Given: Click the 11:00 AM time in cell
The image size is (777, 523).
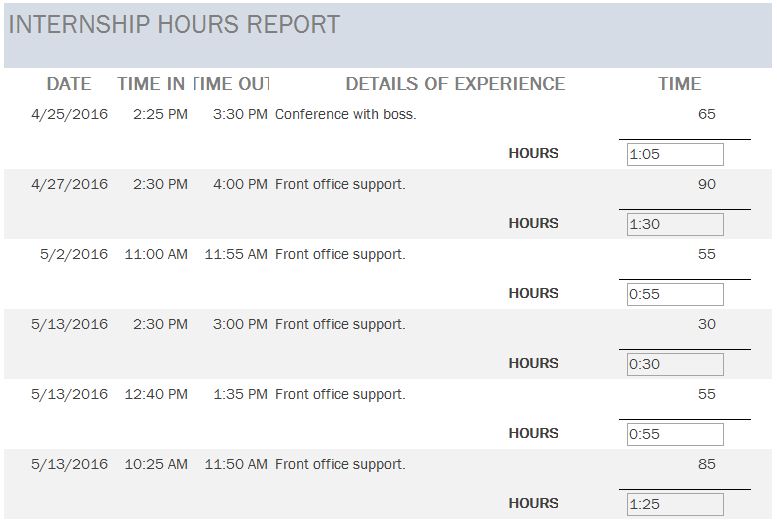Looking at the screenshot, I should 156,254.
